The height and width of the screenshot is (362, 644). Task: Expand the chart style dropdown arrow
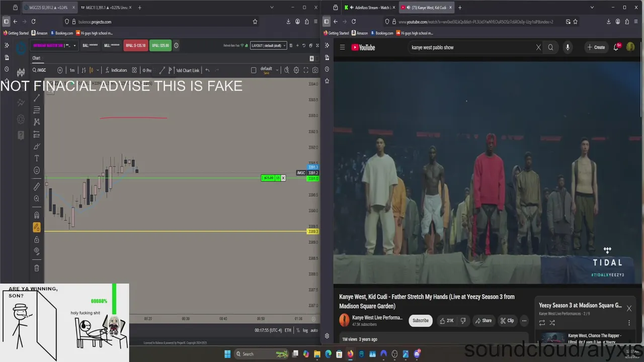pos(98,70)
